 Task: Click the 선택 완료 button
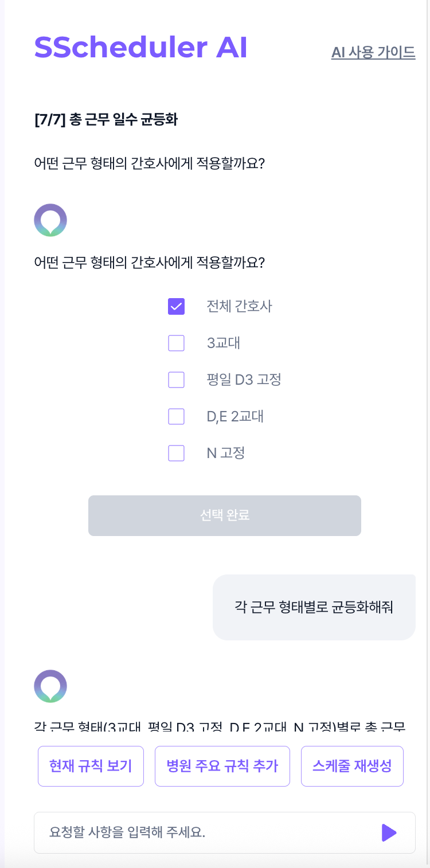pos(225,515)
